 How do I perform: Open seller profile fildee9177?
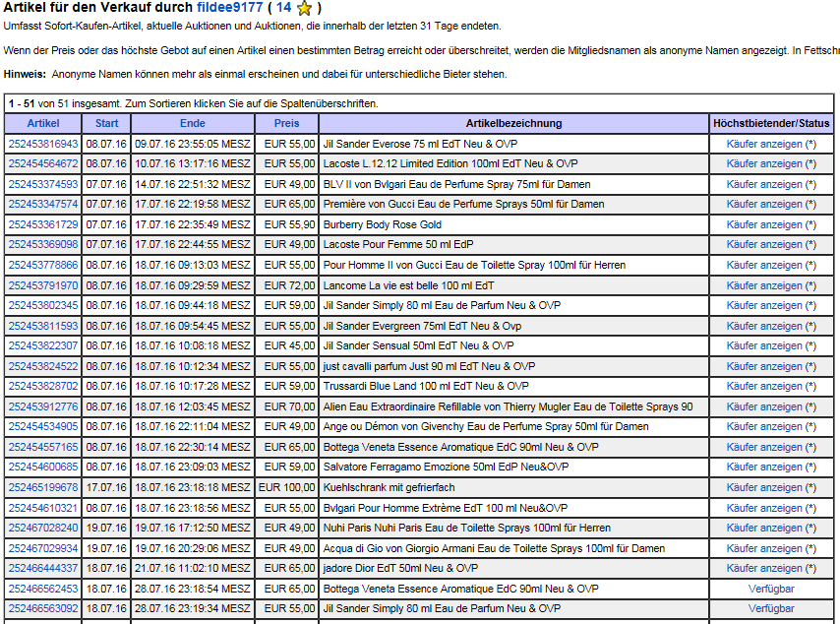pyautogui.click(x=230, y=8)
